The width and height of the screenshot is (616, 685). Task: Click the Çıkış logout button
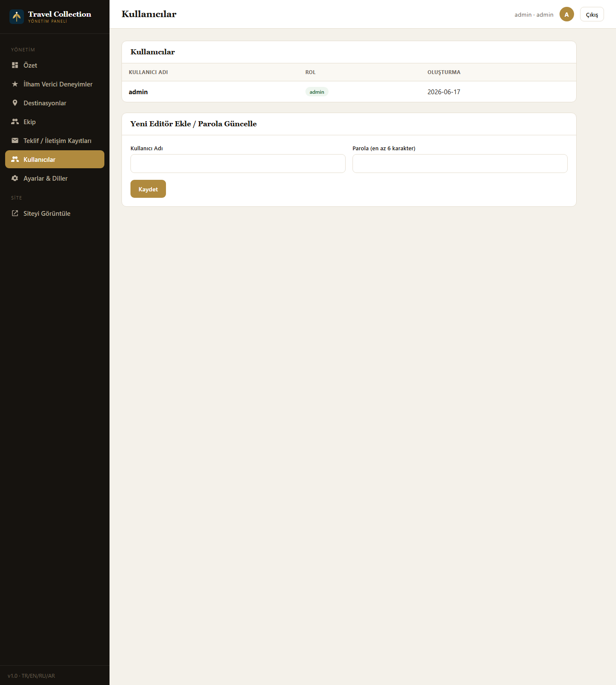tap(592, 14)
